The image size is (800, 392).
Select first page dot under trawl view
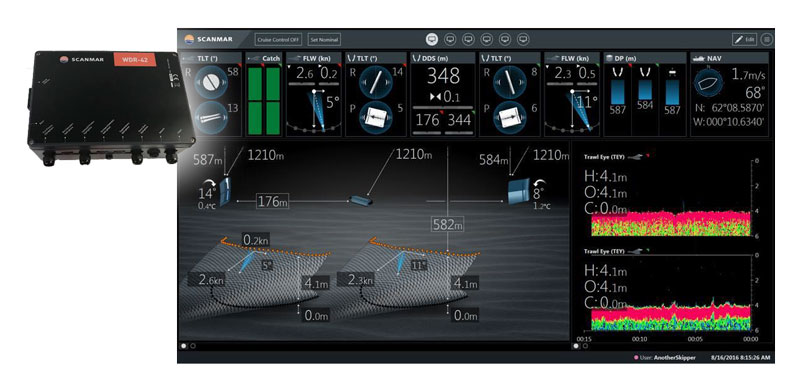[x=184, y=346]
